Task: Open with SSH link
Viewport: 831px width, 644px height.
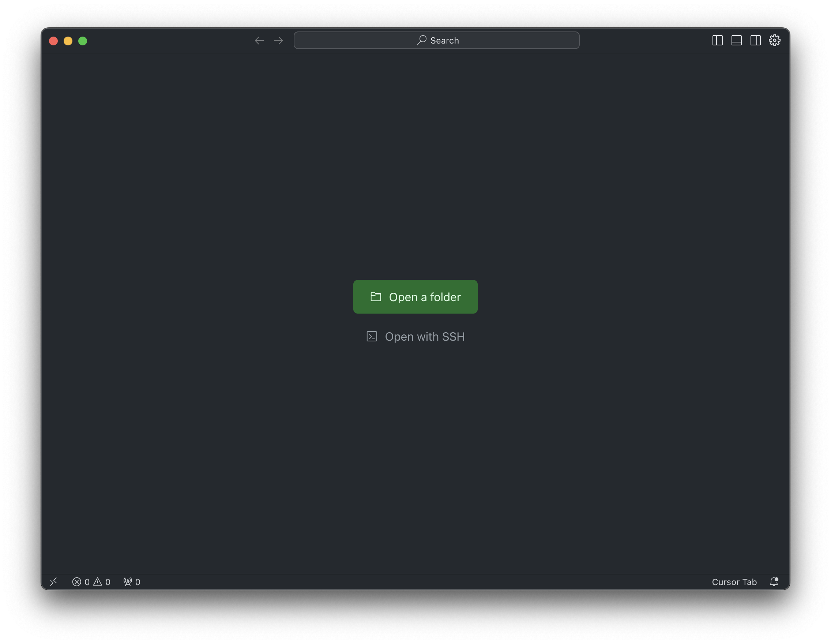Action: [x=415, y=337]
